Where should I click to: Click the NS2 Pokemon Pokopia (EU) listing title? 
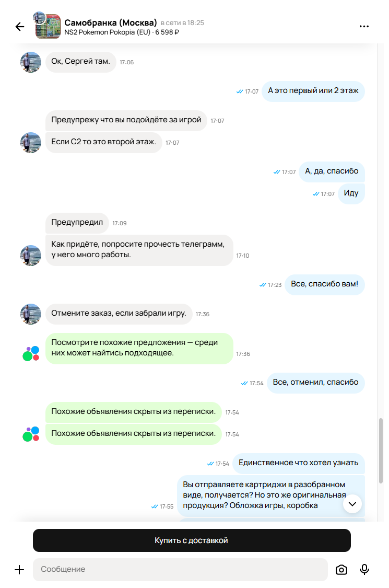pos(107,32)
